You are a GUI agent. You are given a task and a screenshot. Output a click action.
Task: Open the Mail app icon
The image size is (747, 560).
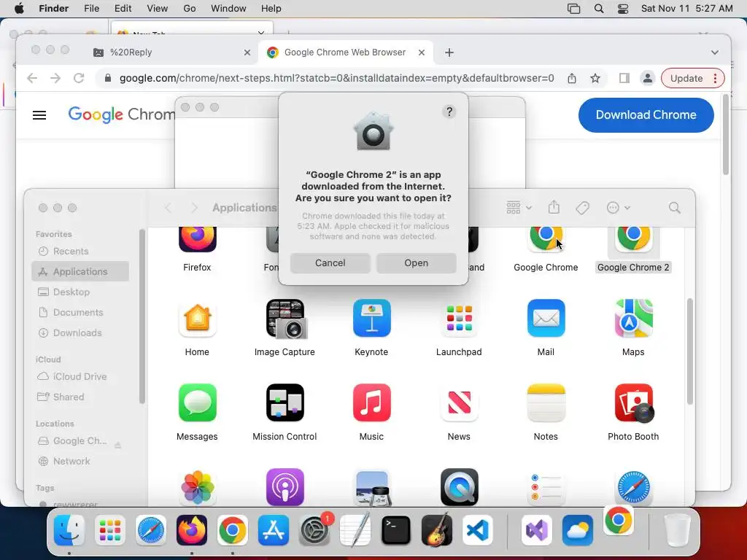pos(546,318)
